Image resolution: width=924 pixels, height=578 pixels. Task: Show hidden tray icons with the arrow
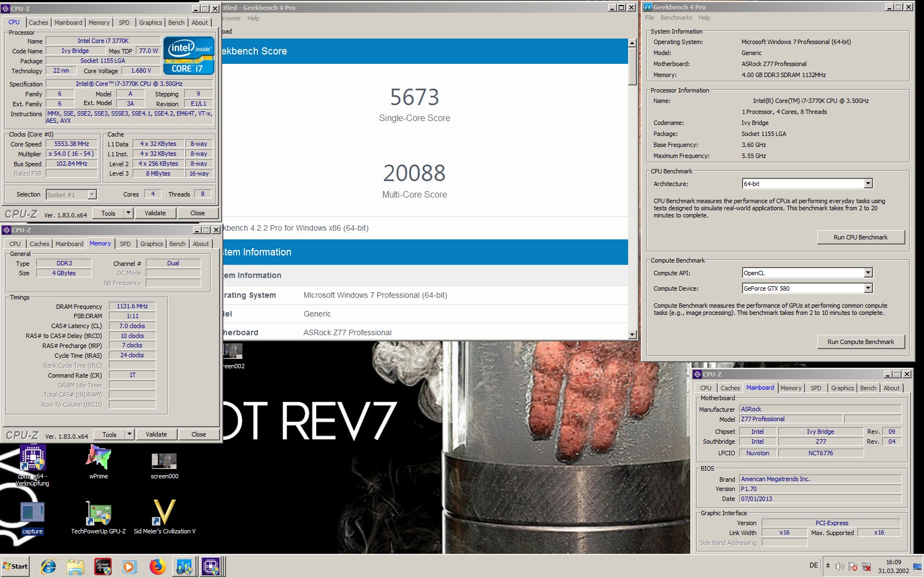point(828,566)
